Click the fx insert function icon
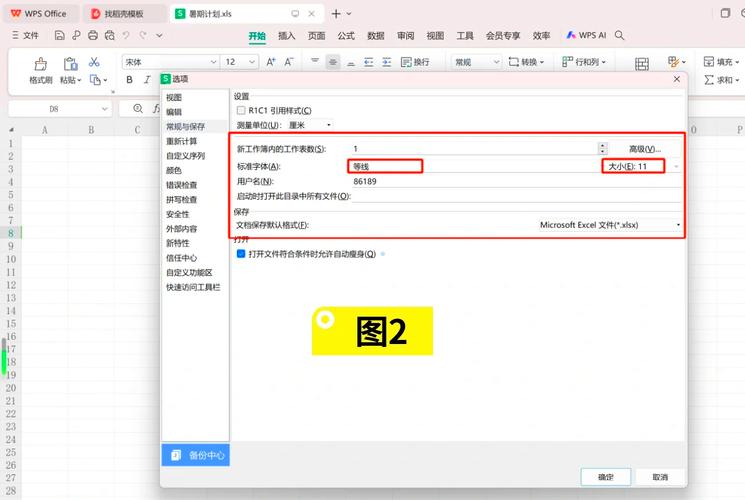Image resolution: width=745 pixels, height=500 pixels. click(156, 108)
